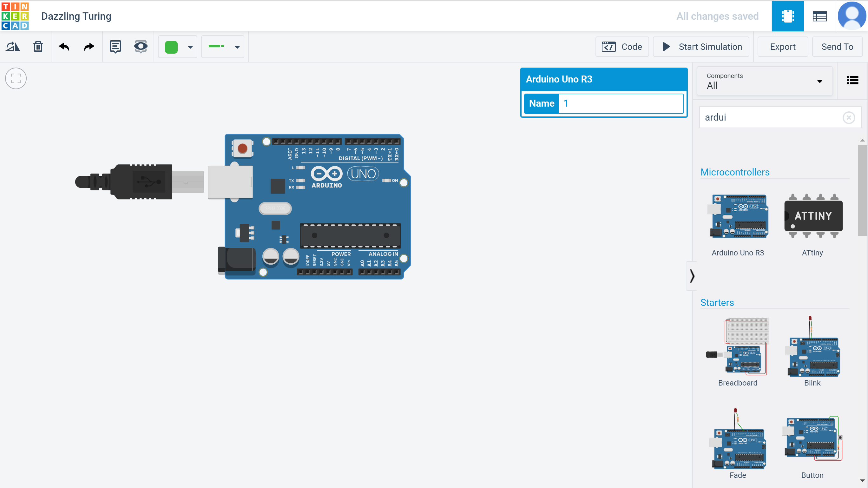Click the All changes saved status text
This screenshot has height=488, width=868.
pyautogui.click(x=717, y=16)
